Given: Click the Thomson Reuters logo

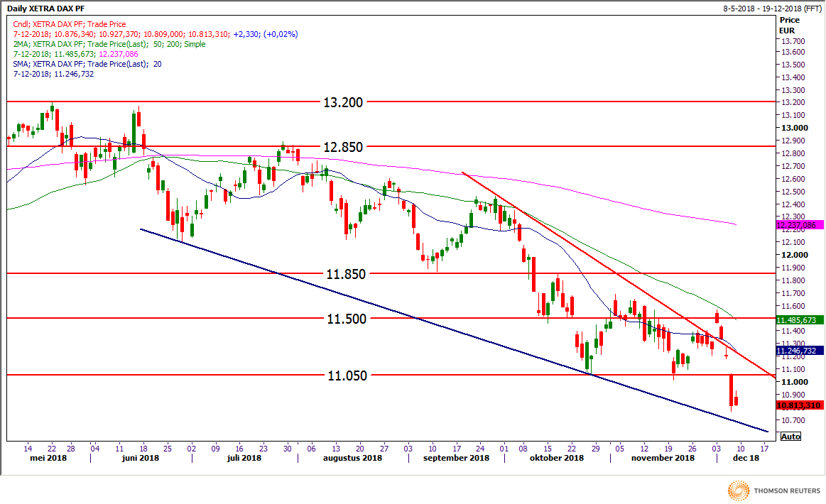Looking at the screenshot, I should pos(774,491).
